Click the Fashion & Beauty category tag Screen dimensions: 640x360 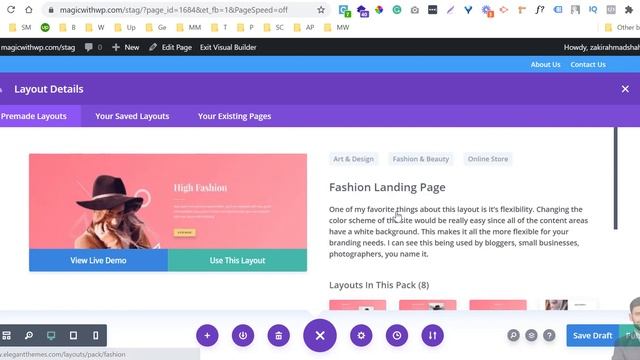421,159
